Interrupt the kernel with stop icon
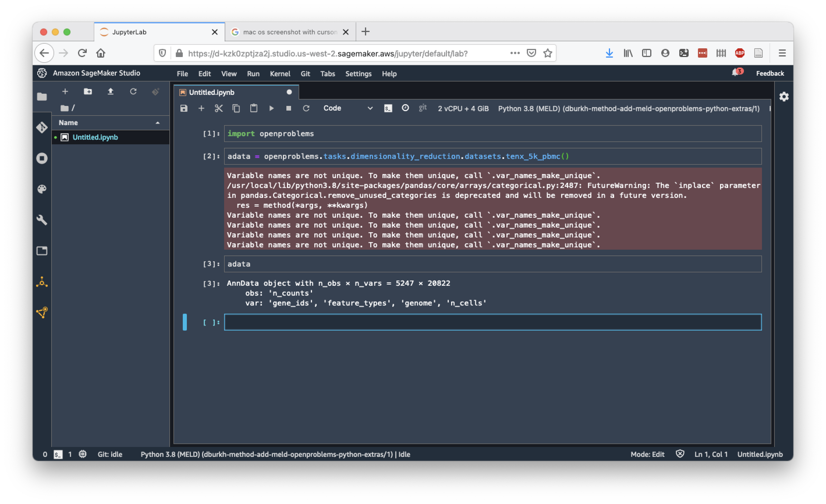The image size is (826, 504). point(289,108)
